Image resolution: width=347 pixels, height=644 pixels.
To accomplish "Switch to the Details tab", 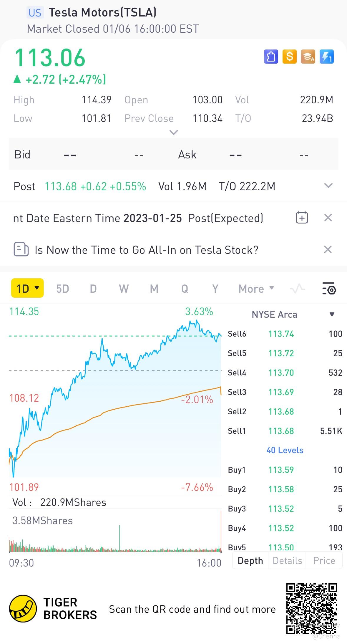I will tap(287, 560).
